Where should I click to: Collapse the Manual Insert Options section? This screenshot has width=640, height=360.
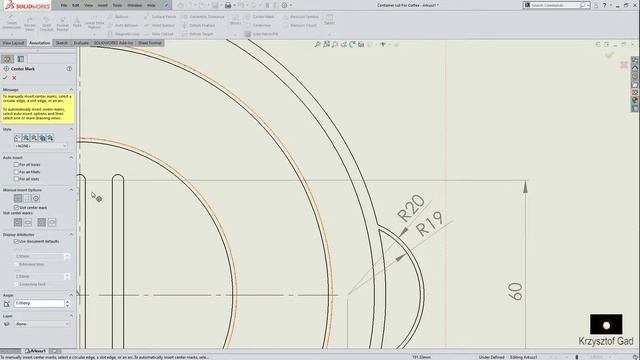point(71,190)
